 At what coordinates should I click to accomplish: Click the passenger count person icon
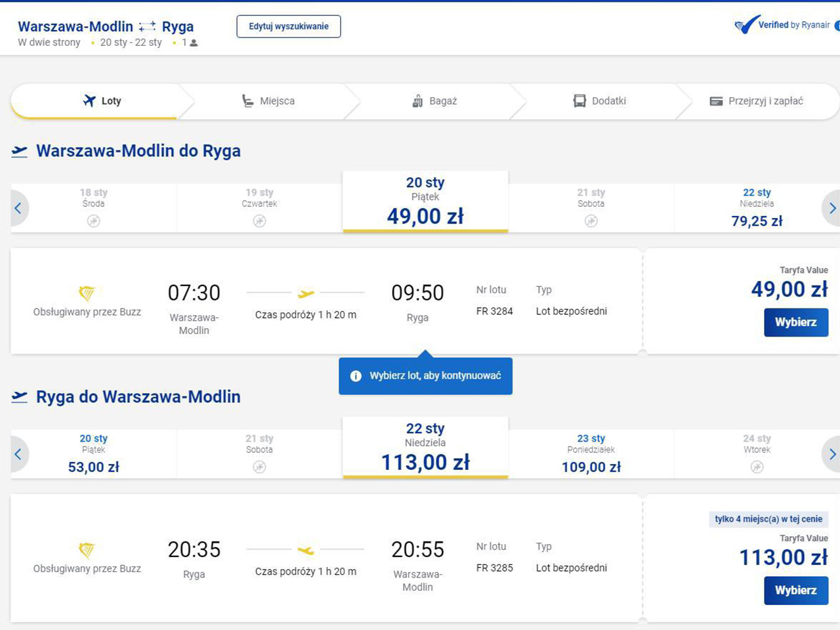point(194,43)
